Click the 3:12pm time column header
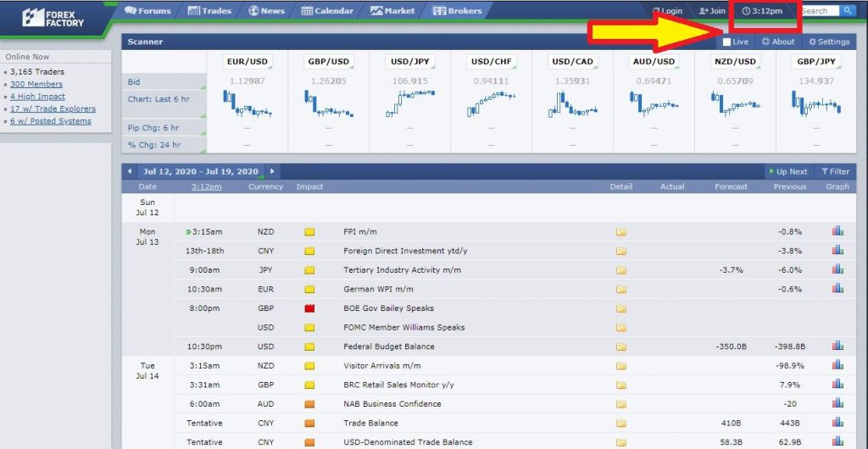868x449 pixels. [207, 186]
